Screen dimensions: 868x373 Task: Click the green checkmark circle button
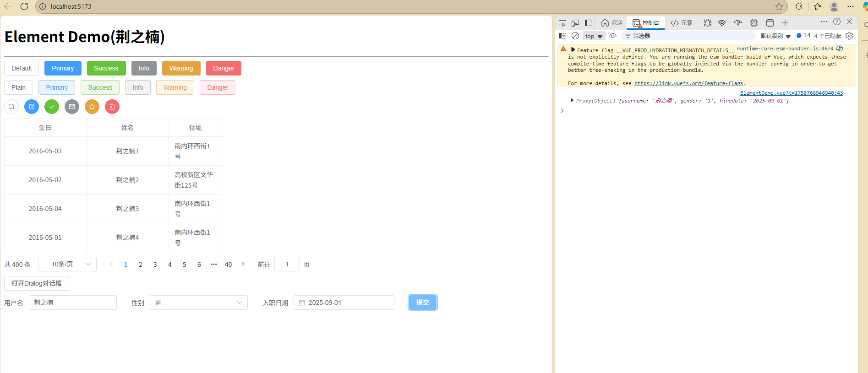click(x=52, y=107)
